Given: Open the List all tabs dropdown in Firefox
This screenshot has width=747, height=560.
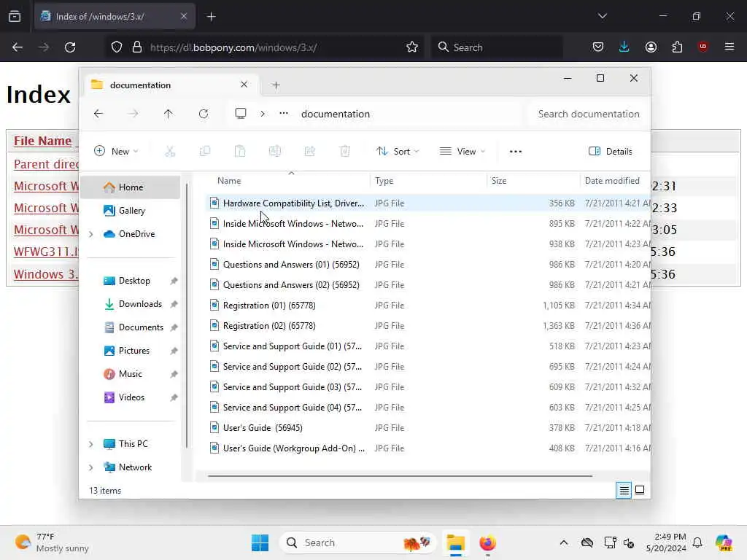Looking at the screenshot, I should point(603,16).
